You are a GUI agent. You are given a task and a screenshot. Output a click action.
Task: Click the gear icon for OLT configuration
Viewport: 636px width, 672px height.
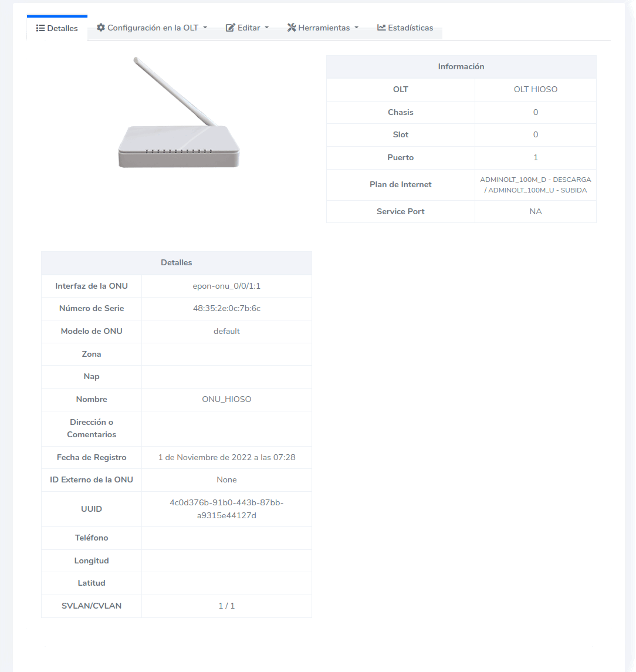click(101, 28)
